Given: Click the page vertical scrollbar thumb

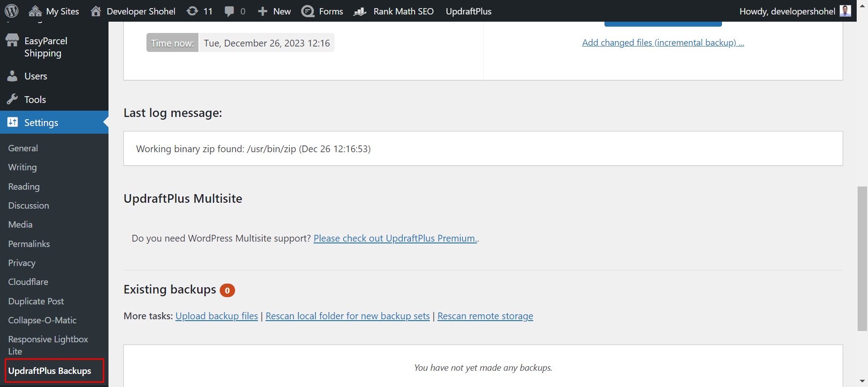Looking at the screenshot, I should point(862,258).
